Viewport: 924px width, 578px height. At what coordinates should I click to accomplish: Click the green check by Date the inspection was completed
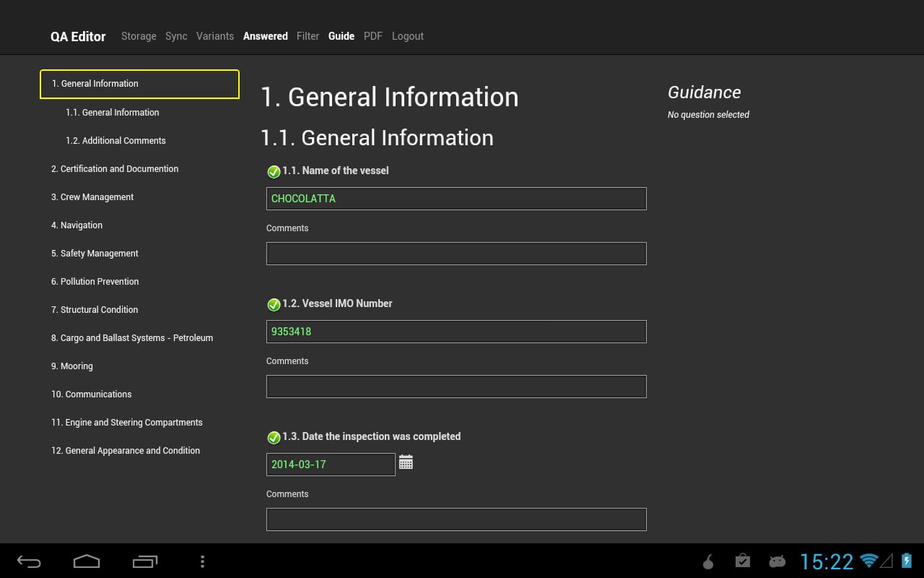(x=274, y=438)
